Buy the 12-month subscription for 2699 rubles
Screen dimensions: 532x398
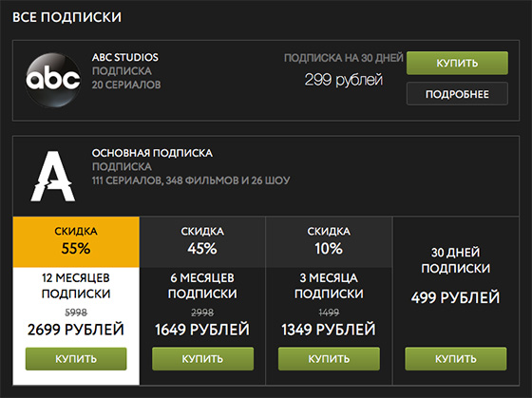pos(76,359)
